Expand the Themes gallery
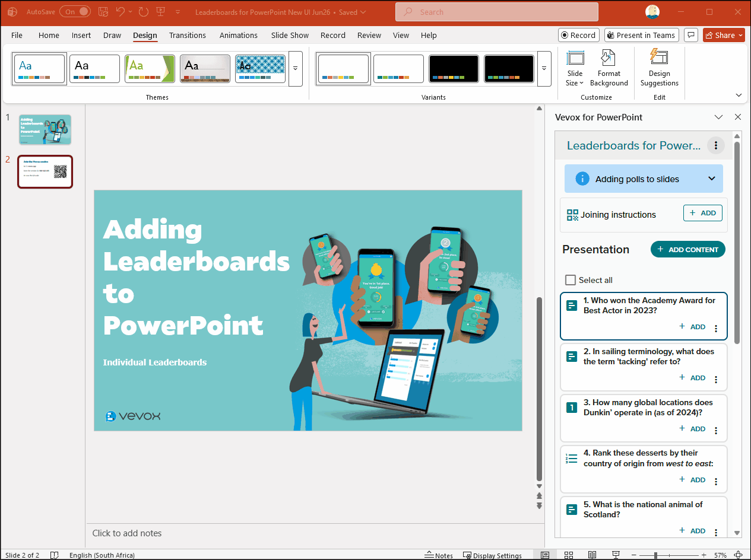Viewport: 751px width, 560px height. [296, 69]
